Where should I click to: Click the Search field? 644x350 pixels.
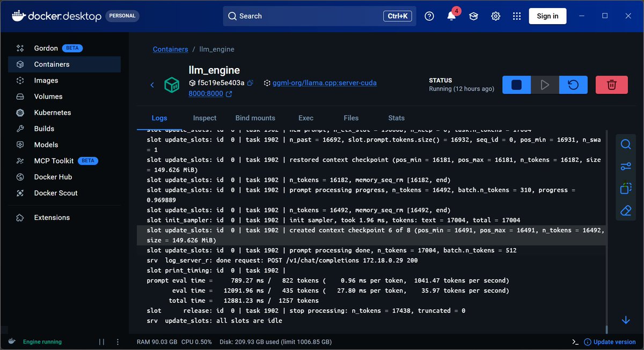tap(319, 16)
